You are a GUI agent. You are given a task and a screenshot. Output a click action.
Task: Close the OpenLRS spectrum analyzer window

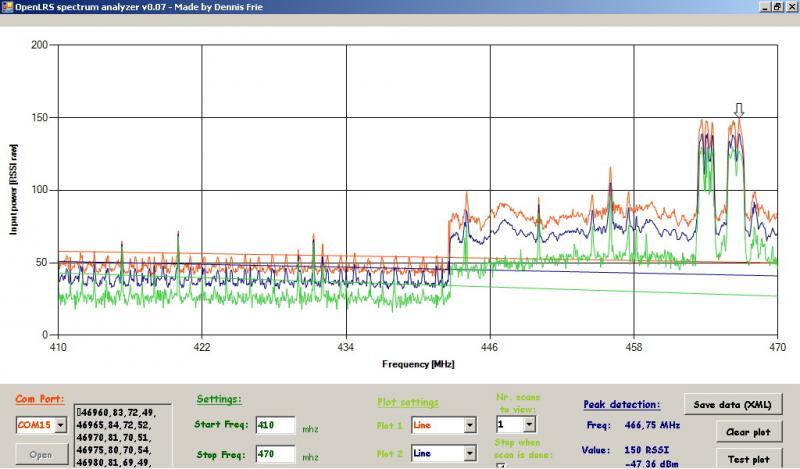click(791, 6)
